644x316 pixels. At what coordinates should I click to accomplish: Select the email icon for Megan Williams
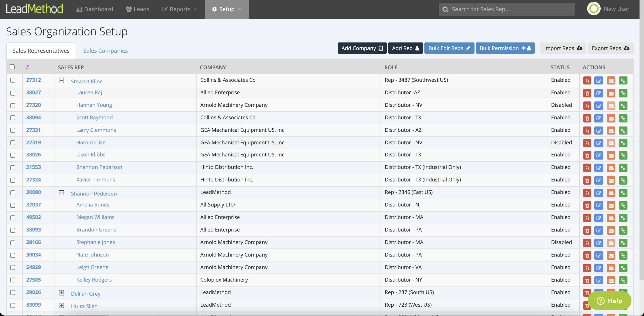point(611,218)
